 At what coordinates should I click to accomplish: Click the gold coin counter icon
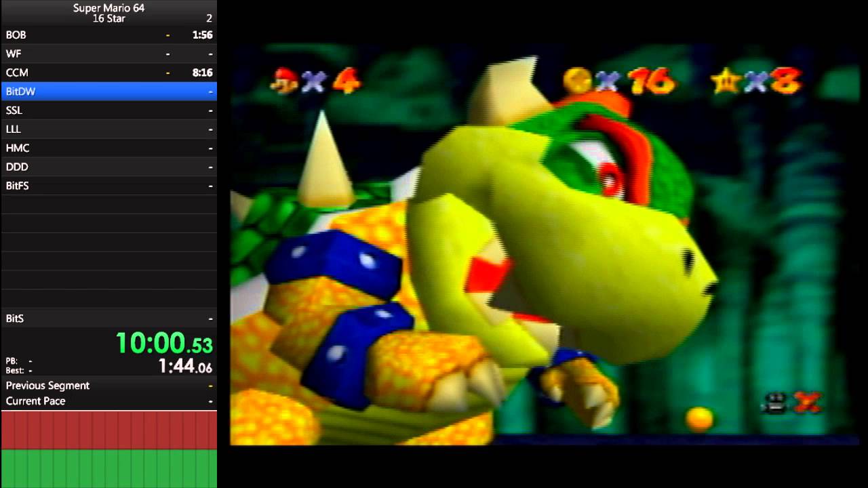coord(578,81)
